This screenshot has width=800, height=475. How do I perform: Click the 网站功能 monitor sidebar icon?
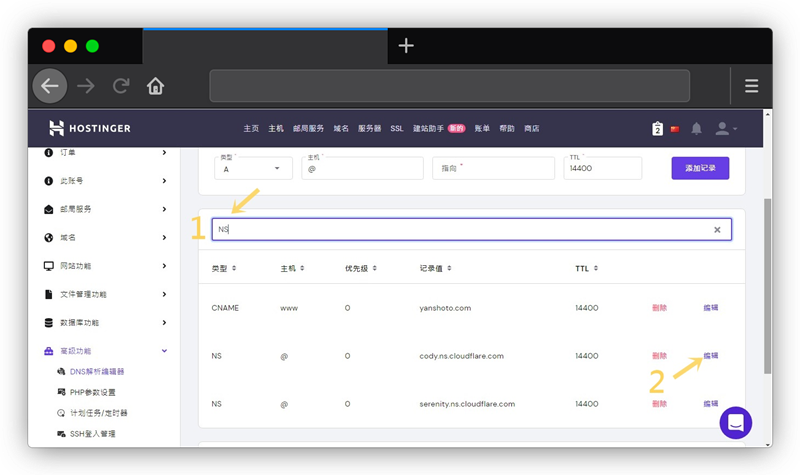[48, 266]
